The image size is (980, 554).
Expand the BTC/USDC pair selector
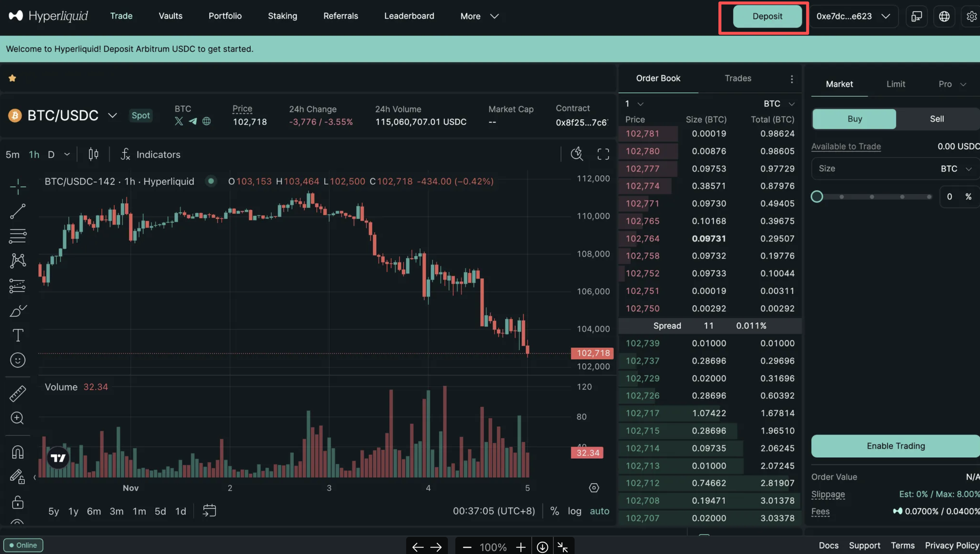click(112, 115)
